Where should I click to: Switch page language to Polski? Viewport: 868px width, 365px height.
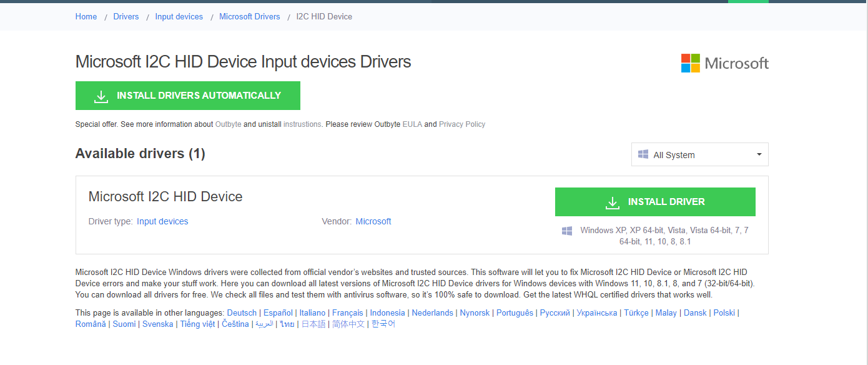pos(724,312)
